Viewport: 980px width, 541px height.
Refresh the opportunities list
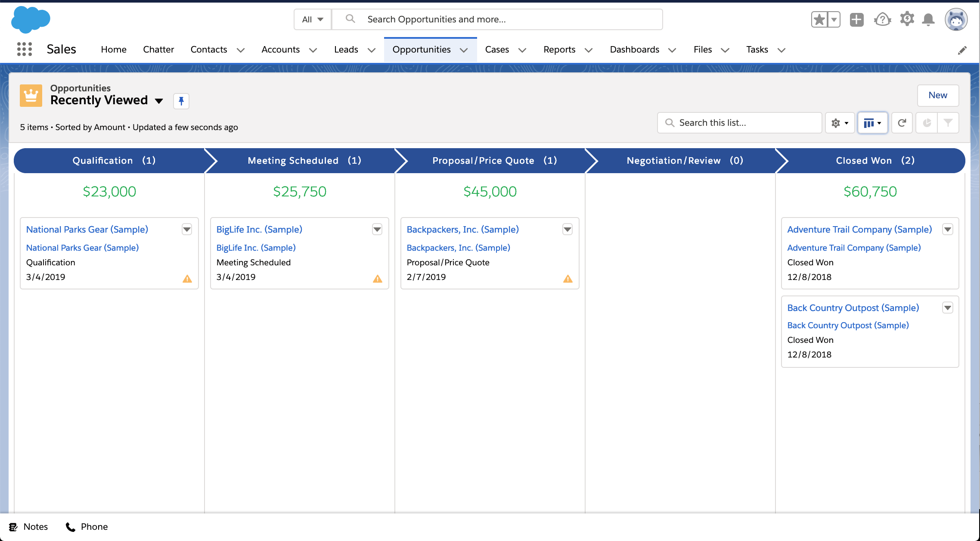[902, 123]
